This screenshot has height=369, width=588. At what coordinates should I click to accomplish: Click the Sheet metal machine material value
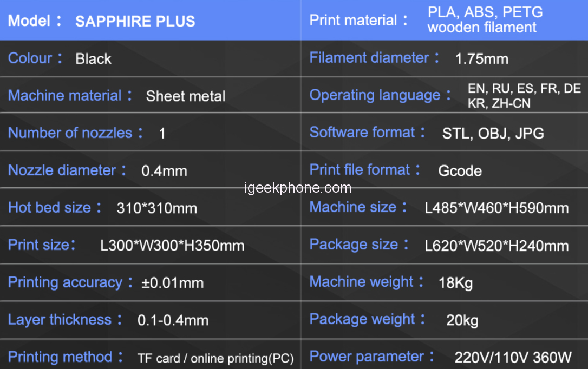point(186,96)
